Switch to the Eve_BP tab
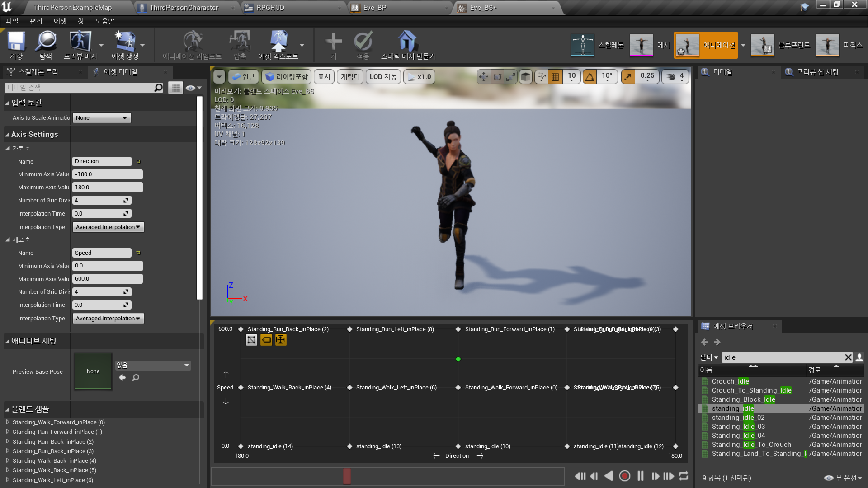This screenshot has height=488, width=868. (374, 8)
